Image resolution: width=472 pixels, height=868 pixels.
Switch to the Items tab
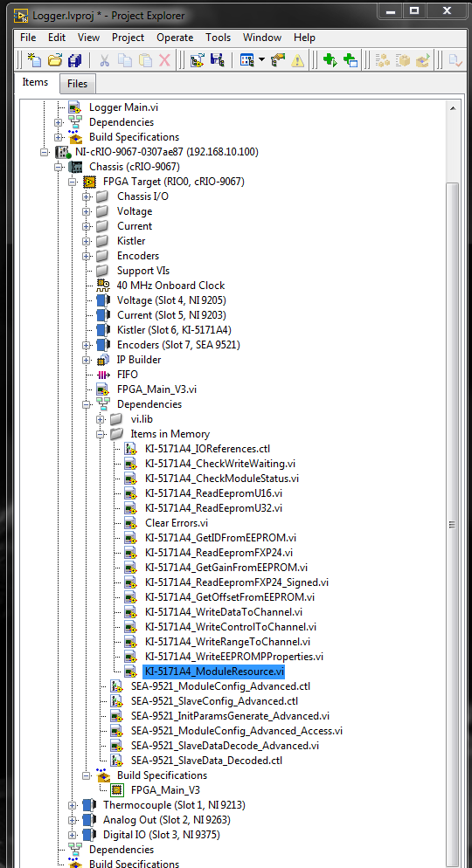[x=35, y=82]
